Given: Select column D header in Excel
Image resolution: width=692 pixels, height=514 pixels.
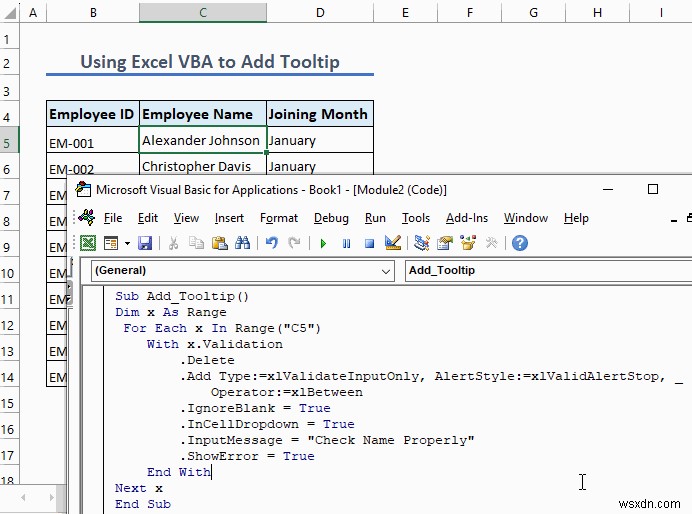Looking at the screenshot, I should click(320, 12).
